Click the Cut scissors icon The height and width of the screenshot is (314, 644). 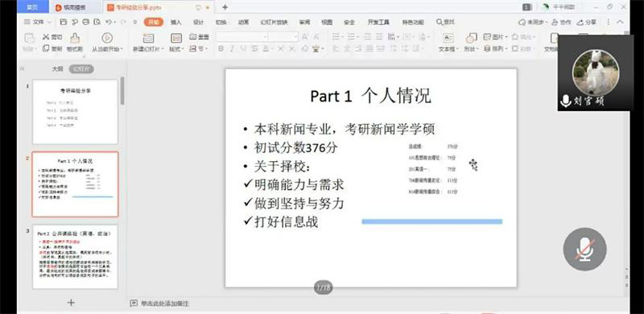pyautogui.click(x=46, y=37)
